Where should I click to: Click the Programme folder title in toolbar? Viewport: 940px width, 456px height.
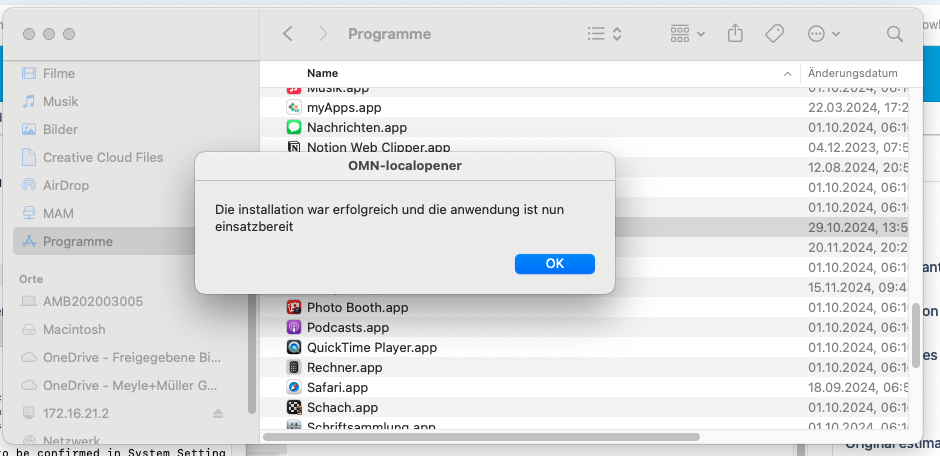pos(390,34)
